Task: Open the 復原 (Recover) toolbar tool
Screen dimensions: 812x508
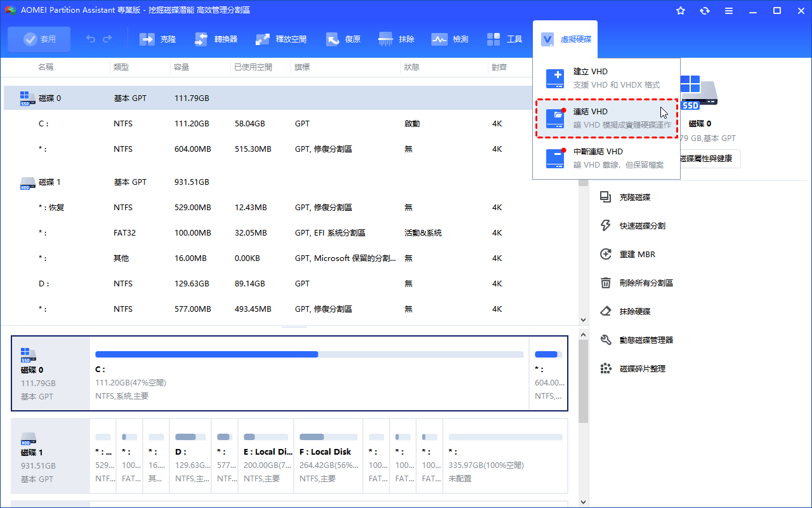Action: (343, 39)
